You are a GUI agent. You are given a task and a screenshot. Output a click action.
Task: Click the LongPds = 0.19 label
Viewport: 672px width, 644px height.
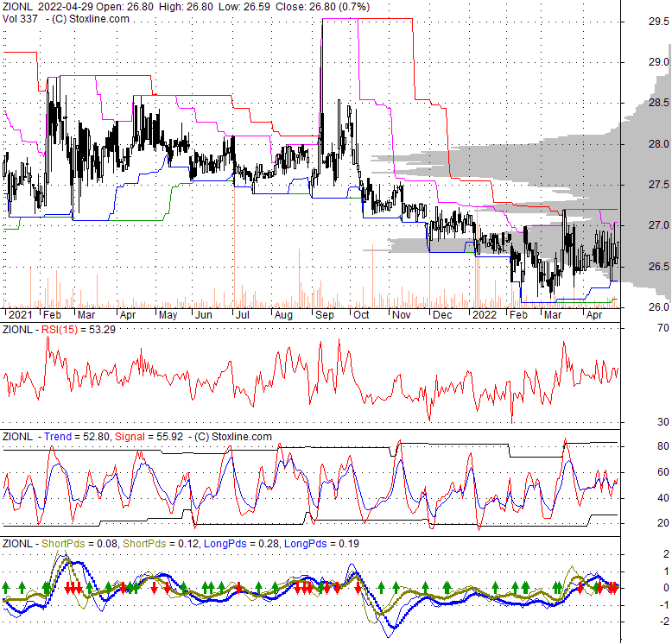(322, 543)
